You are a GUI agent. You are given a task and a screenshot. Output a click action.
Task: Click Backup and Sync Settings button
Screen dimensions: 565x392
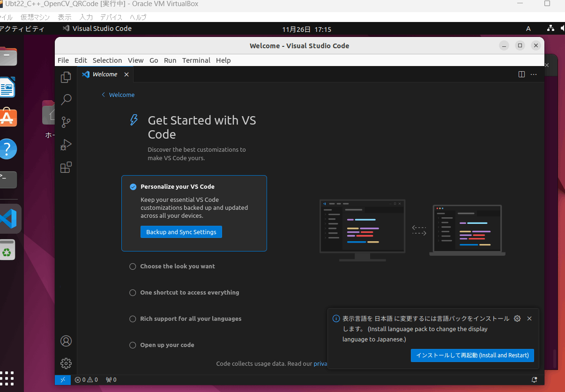click(x=181, y=232)
